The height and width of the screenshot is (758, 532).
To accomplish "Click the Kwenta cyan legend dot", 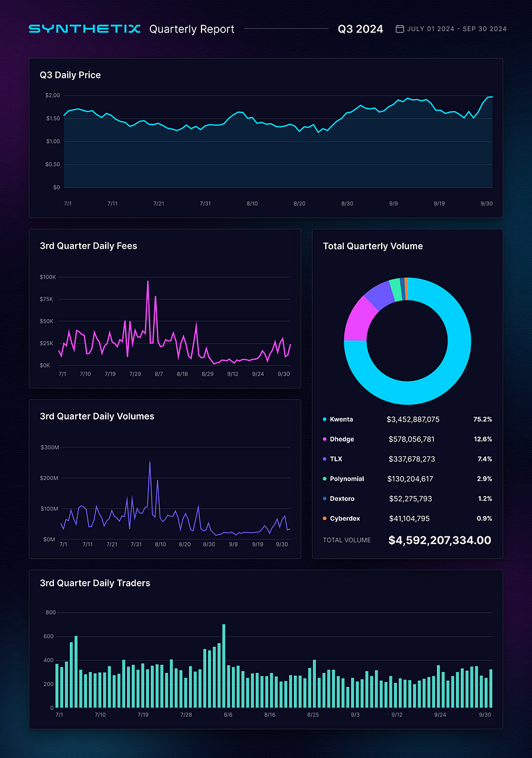I will 325,420.
